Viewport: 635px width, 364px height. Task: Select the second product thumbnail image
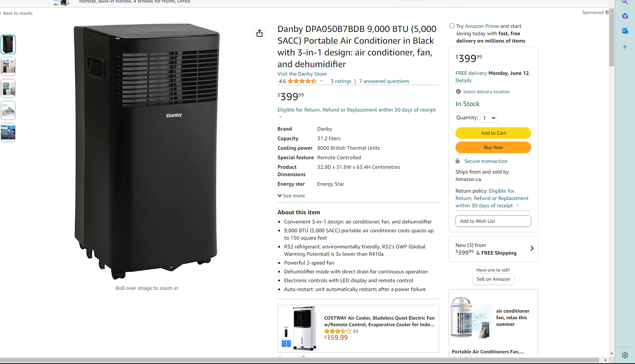(8, 66)
